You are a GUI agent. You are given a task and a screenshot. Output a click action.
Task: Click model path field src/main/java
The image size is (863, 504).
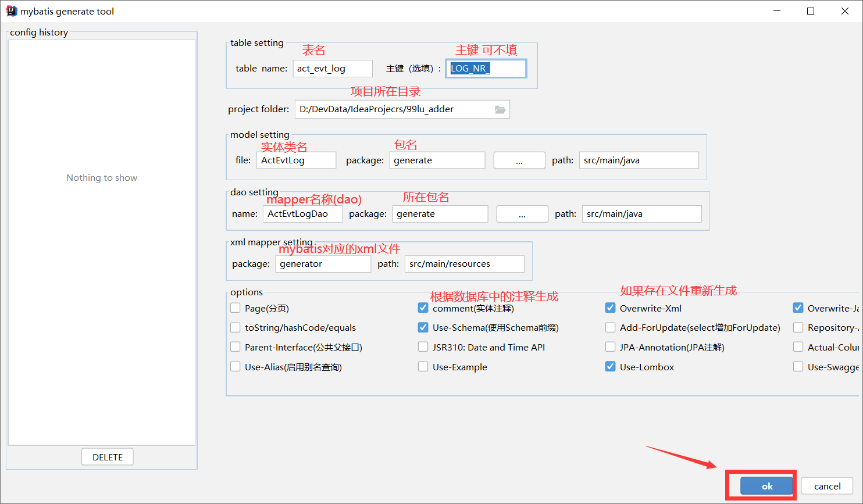click(639, 160)
